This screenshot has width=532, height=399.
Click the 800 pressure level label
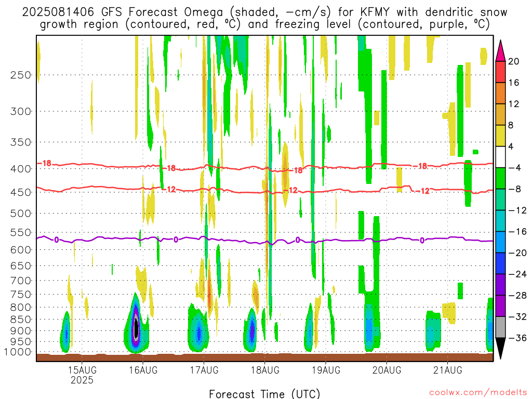coord(21,308)
